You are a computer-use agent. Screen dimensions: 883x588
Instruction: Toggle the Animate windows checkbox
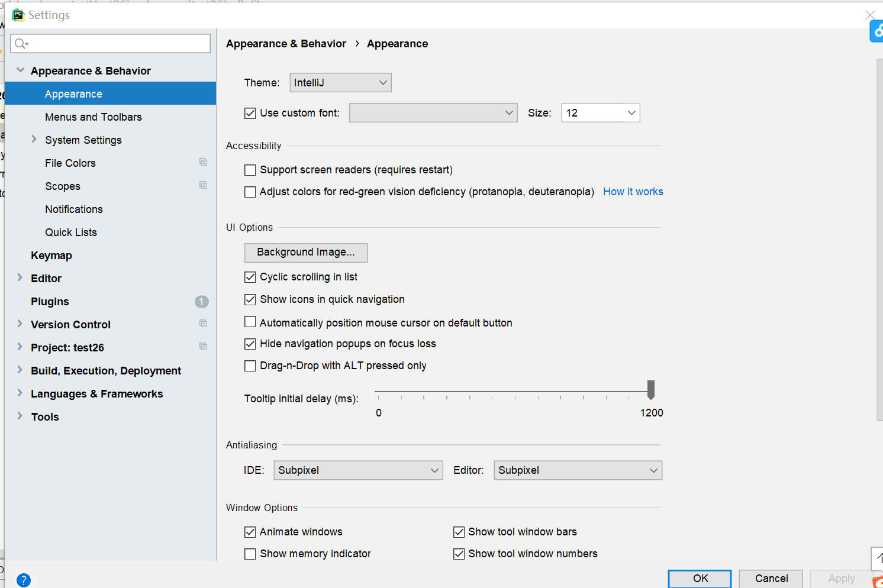tap(250, 532)
